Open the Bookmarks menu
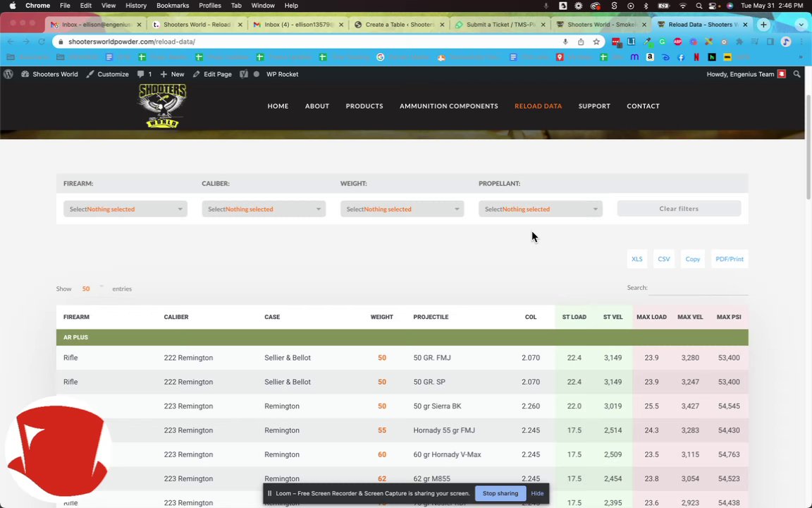The width and height of the screenshot is (812, 508). coord(173,6)
